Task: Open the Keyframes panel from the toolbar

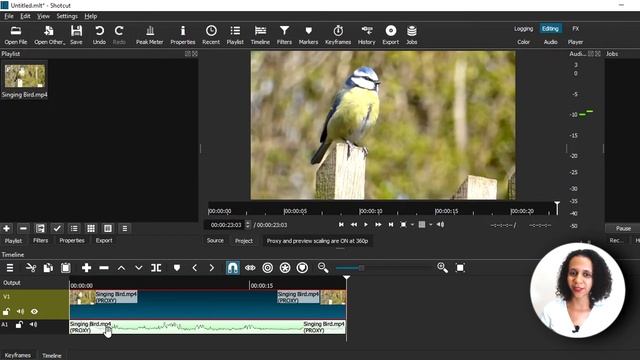Action: [338, 35]
